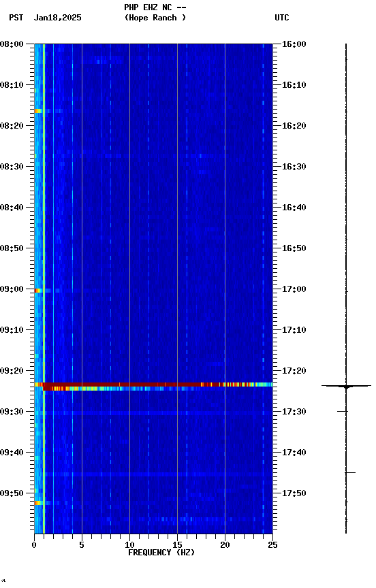376x588 pixels.
Task: Click the 15 Hz frequency axis label
Action: pos(177,545)
